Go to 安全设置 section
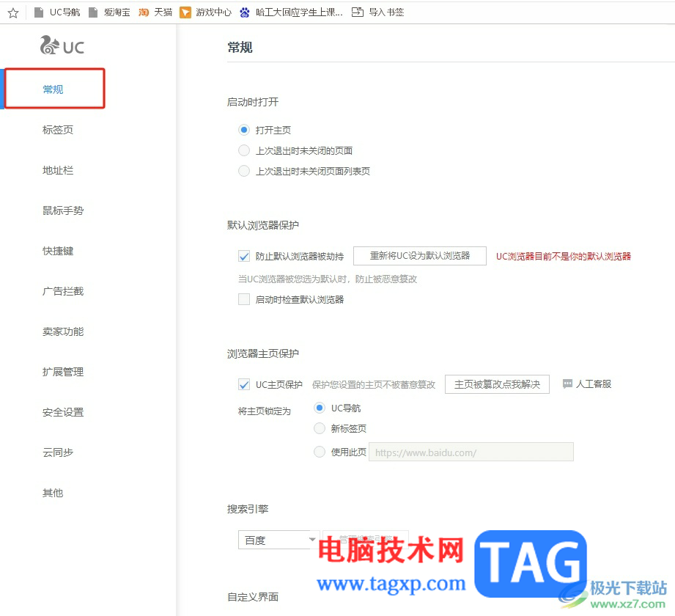The height and width of the screenshot is (616, 675). (x=63, y=412)
